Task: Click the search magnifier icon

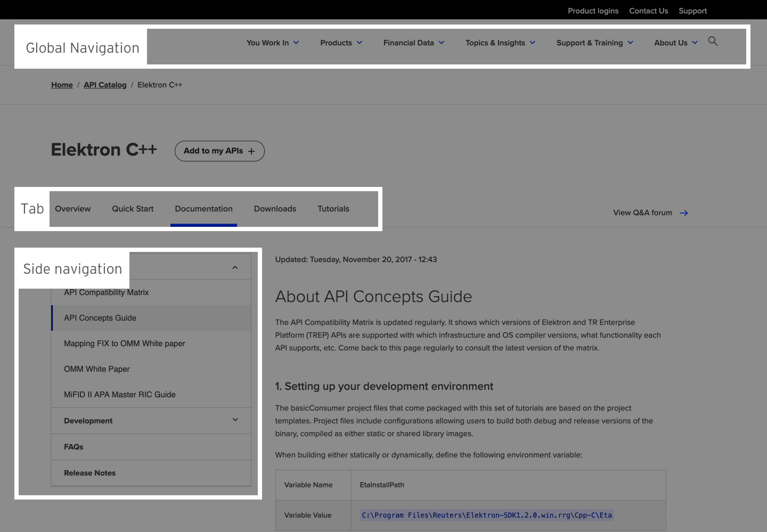Action: (713, 42)
